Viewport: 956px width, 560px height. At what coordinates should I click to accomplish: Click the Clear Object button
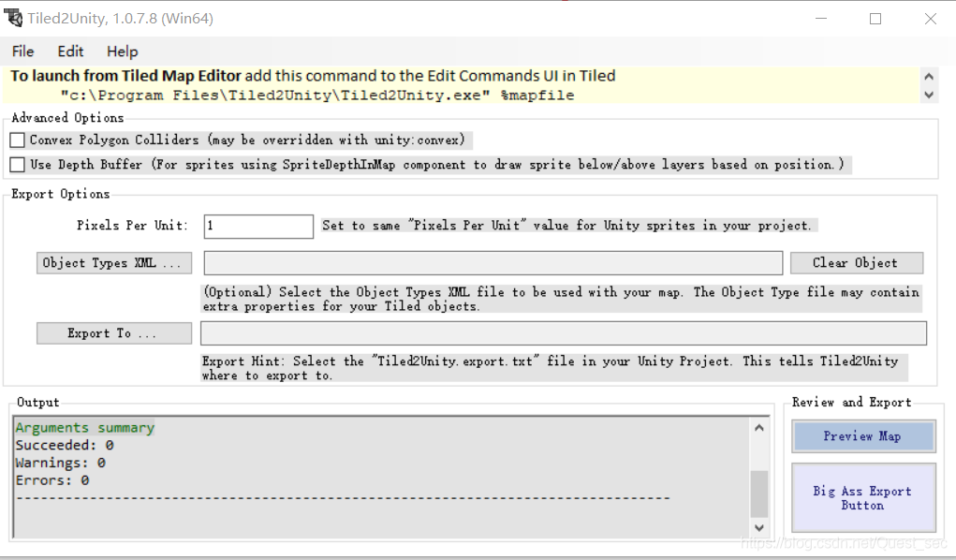pyautogui.click(x=857, y=263)
